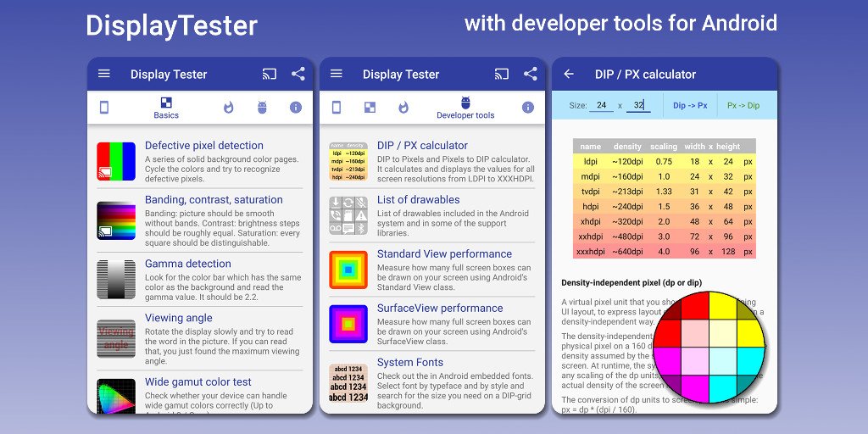Viewport: 868px width, 434px height.
Task: Click Density-independent pixel (dp or dip) heading
Action: pos(632,282)
